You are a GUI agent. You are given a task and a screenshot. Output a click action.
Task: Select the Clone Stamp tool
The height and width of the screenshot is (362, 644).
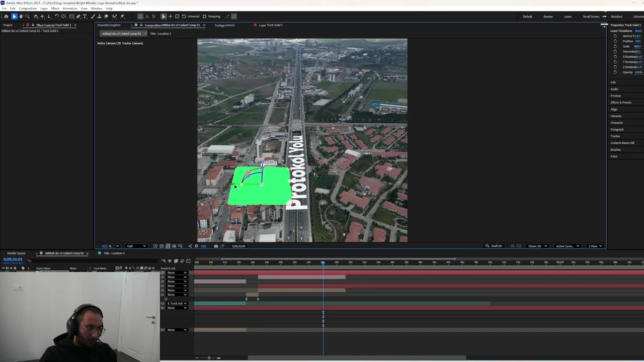[x=99, y=16]
